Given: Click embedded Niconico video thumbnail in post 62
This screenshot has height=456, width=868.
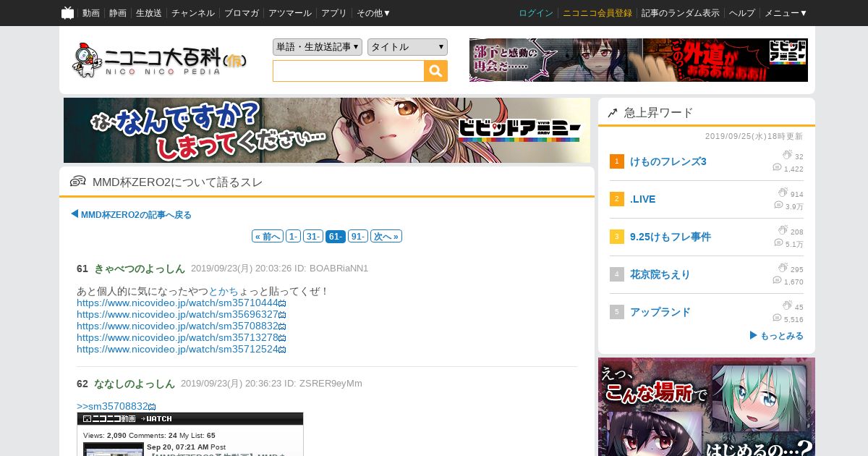Looking at the screenshot, I should click(x=114, y=449).
